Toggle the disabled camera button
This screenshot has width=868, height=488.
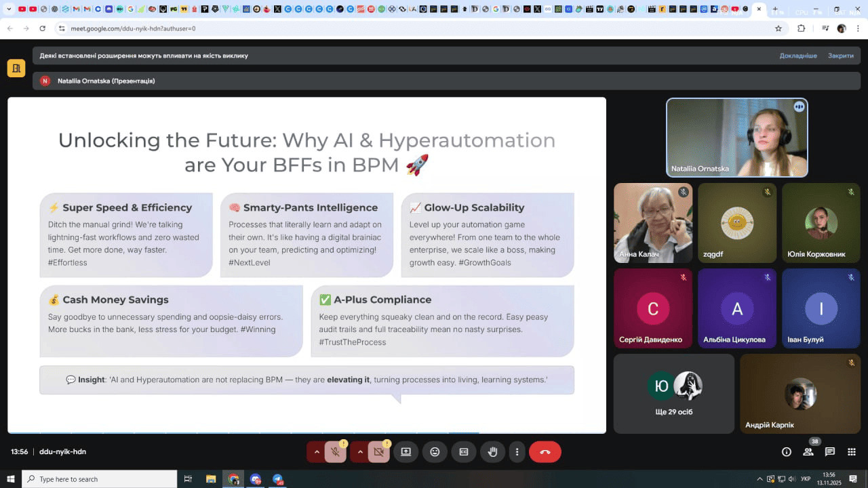[x=378, y=452]
